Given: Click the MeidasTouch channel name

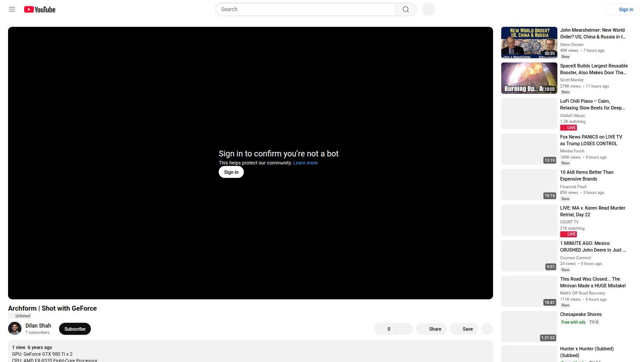Looking at the screenshot, I should pos(572,151).
